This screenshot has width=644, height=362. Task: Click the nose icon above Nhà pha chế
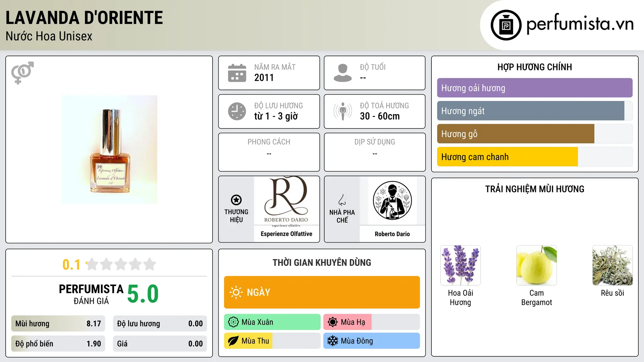tap(342, 200)
